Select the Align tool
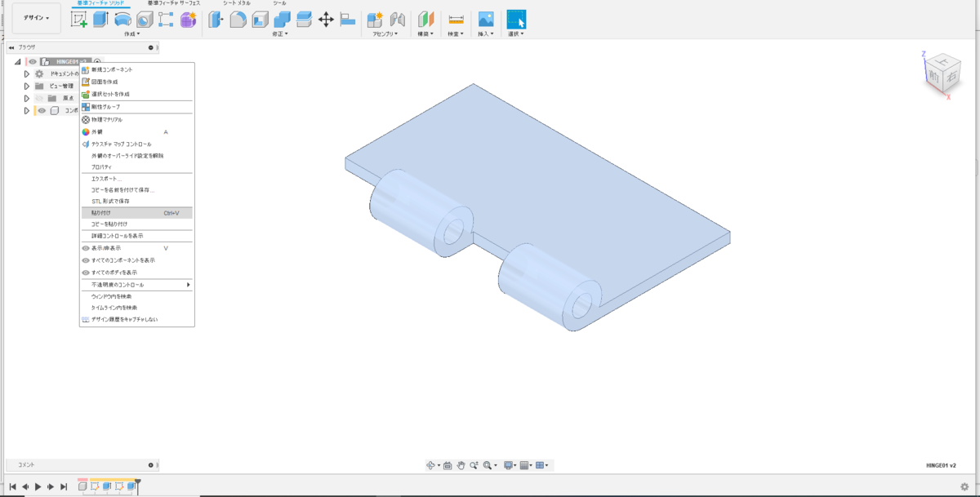 tap(347, 20)
